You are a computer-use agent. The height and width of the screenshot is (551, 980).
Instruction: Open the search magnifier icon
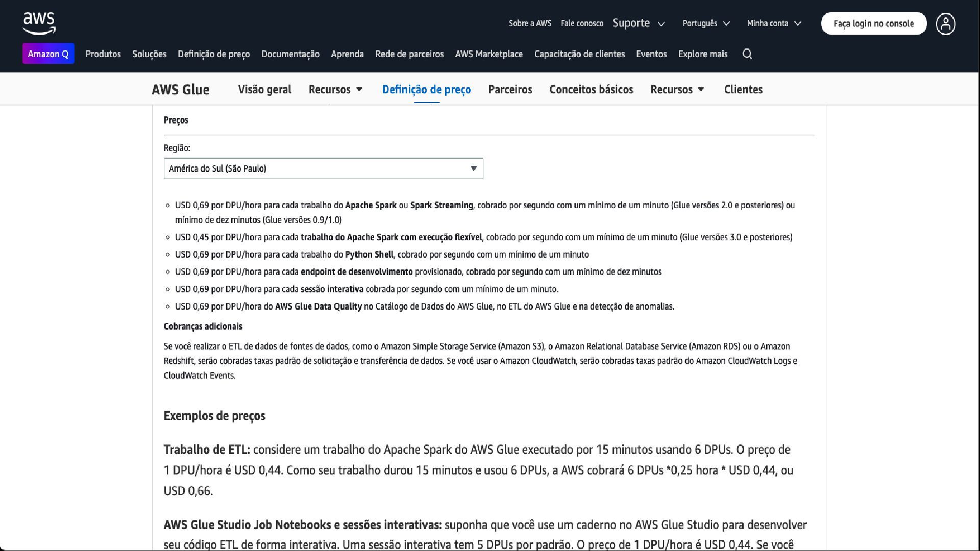(747, 54)
